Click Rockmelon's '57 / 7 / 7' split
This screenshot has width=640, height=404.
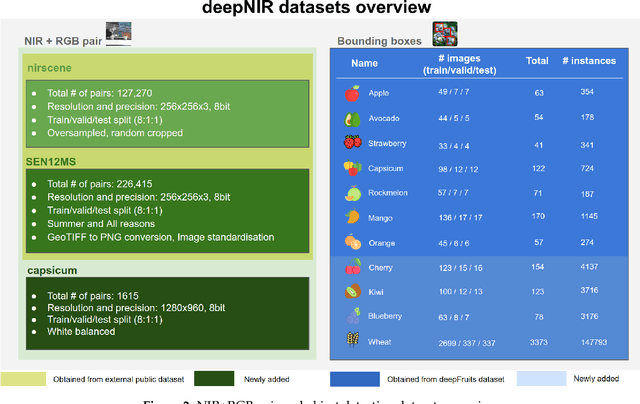453,193
